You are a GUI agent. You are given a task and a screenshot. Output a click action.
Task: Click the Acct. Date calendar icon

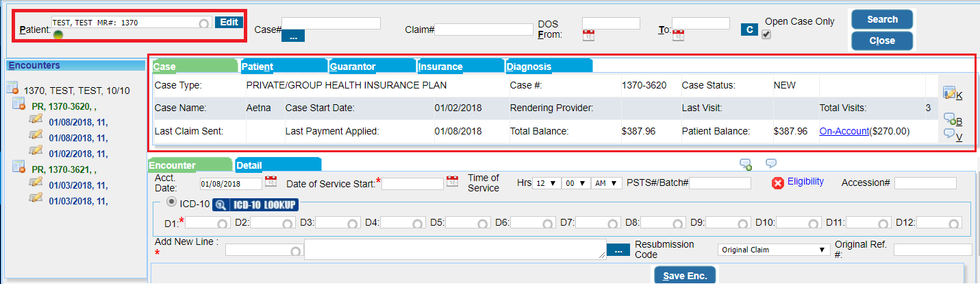pos(271,182)
